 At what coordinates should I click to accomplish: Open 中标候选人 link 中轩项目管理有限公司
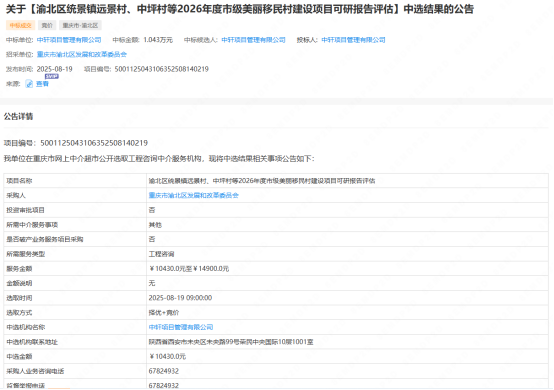point(253,40)
